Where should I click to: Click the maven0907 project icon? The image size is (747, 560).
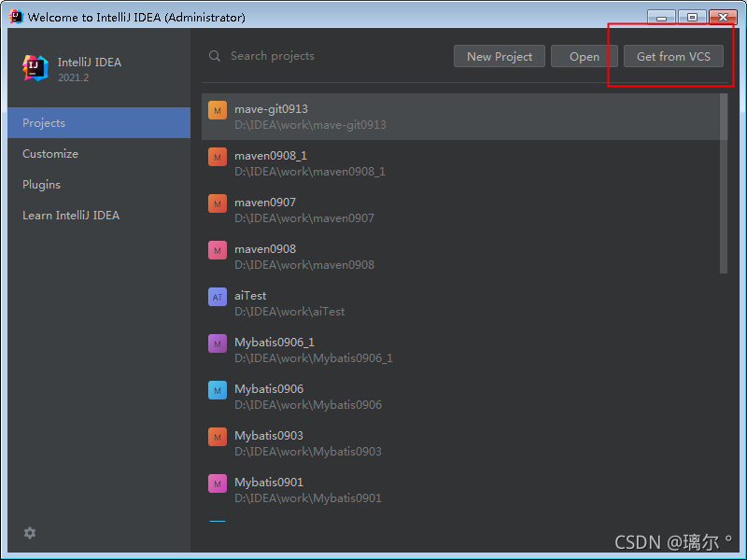point(218,203)
